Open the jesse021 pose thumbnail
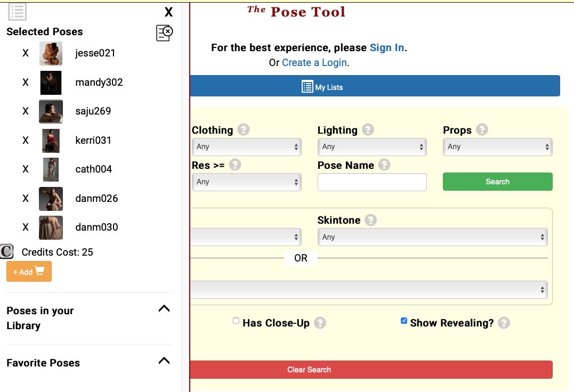574x392 pixels. pos(51,53)
